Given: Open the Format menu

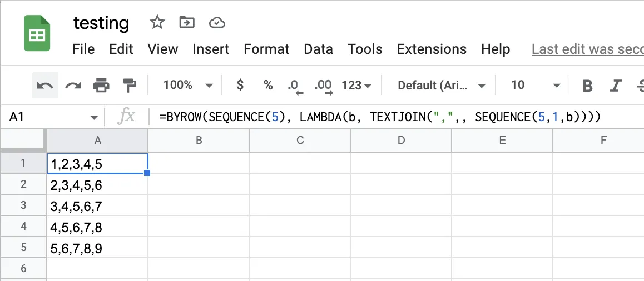Looking at the screenshot, I should click(x=266, y=49).
